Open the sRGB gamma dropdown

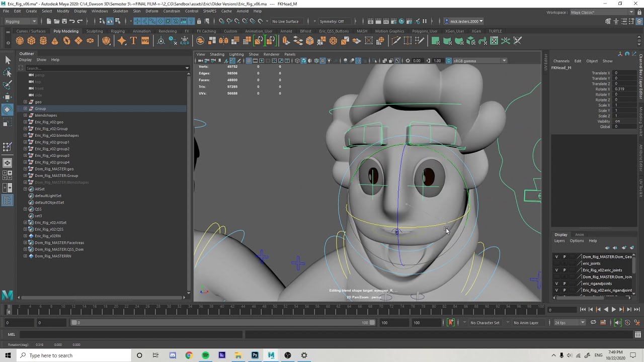click(x=480, y=61)
